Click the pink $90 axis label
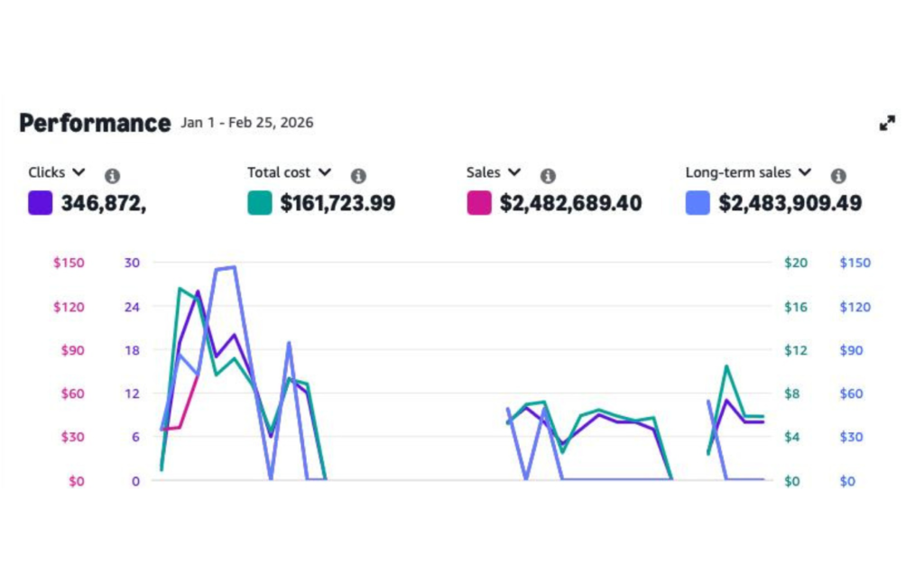The image size is (924, 583). [72, 350]
